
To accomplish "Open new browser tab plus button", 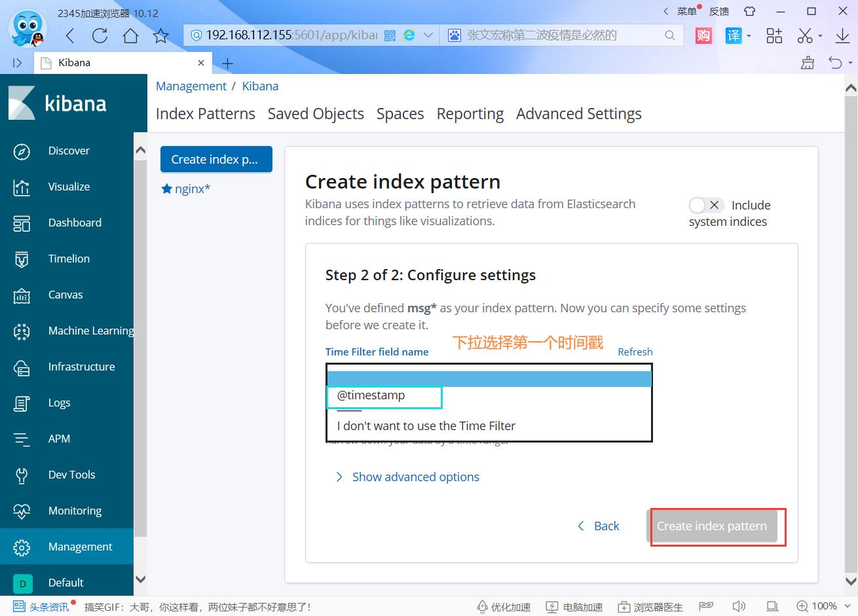I will 227,63.
